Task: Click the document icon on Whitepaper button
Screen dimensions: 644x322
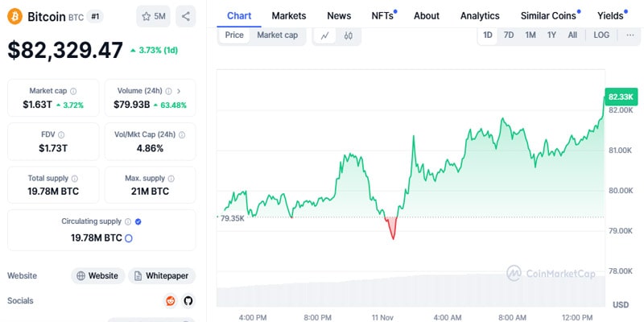Action: 138,276
